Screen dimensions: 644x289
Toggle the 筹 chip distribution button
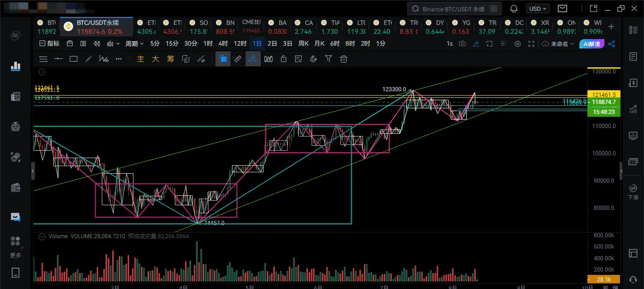(171, 59)
